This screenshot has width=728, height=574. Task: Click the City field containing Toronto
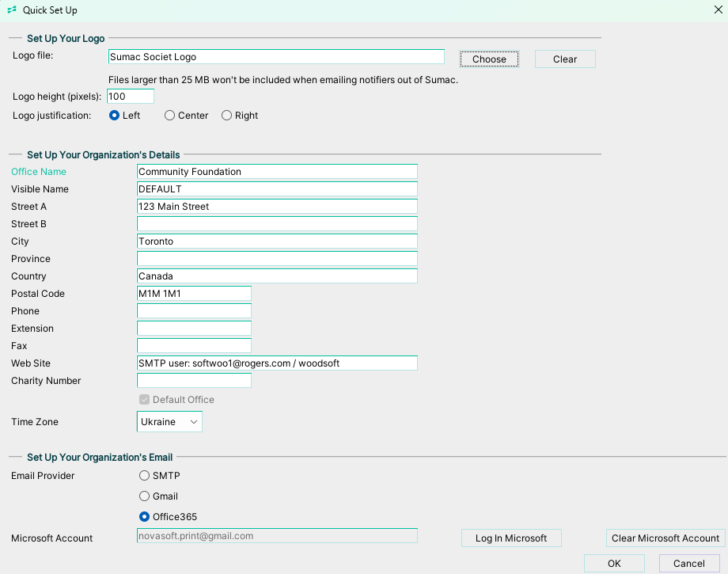277,241
